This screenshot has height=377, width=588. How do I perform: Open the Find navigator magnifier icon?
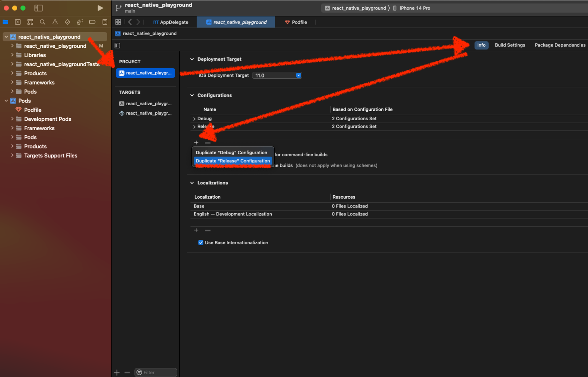click(43, 22)
